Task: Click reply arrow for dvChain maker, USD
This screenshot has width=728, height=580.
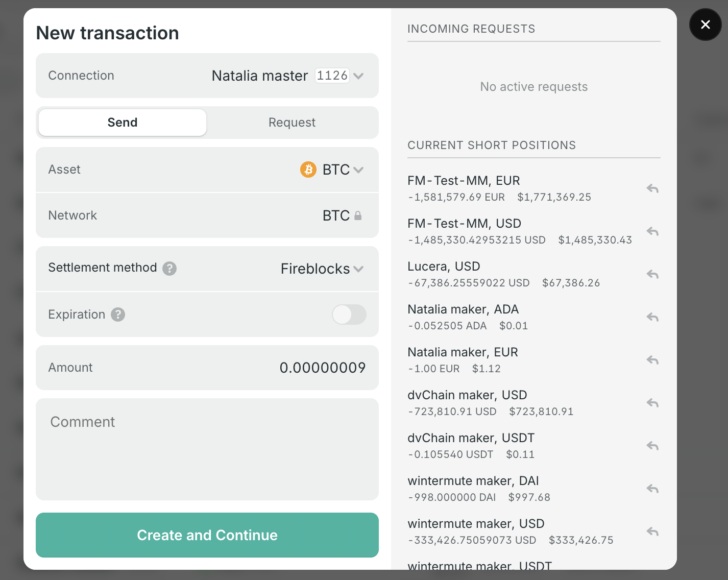Action: (652, 403)
